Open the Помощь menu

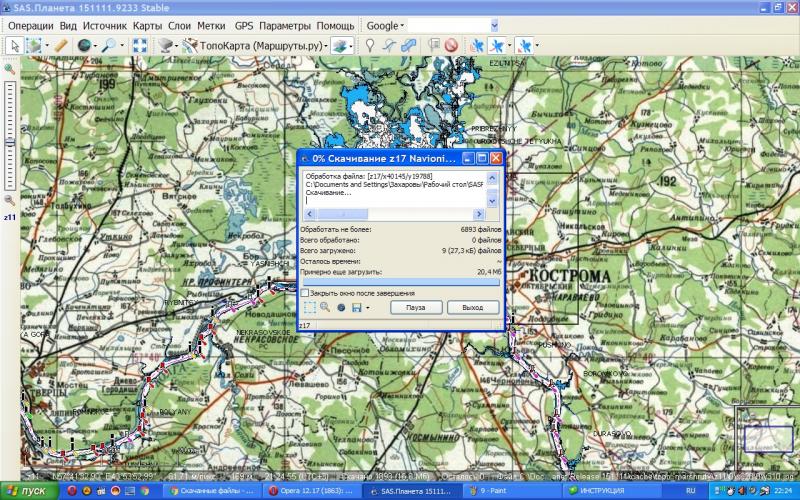[x=335, y=26]
